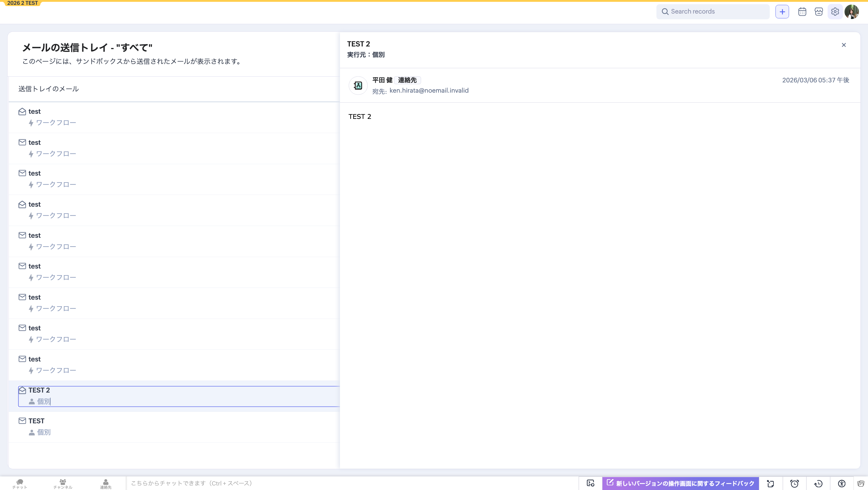Open the 連絡先 tag next to 平田 健
The height and width of the screenshot is (490, 868).
(407, 80)
